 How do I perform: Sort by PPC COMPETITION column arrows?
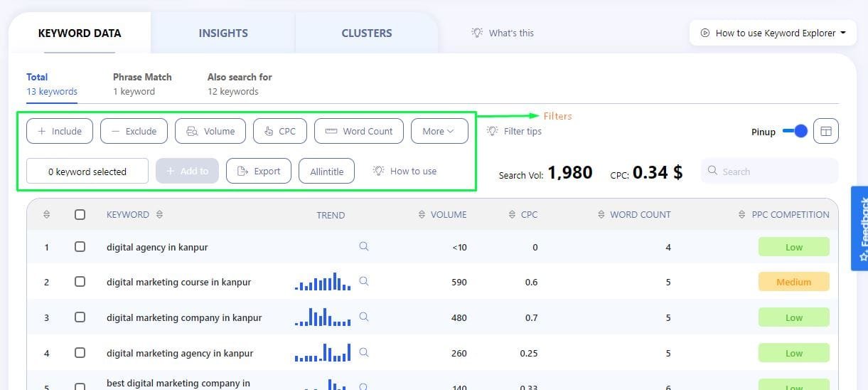[743, 214]
